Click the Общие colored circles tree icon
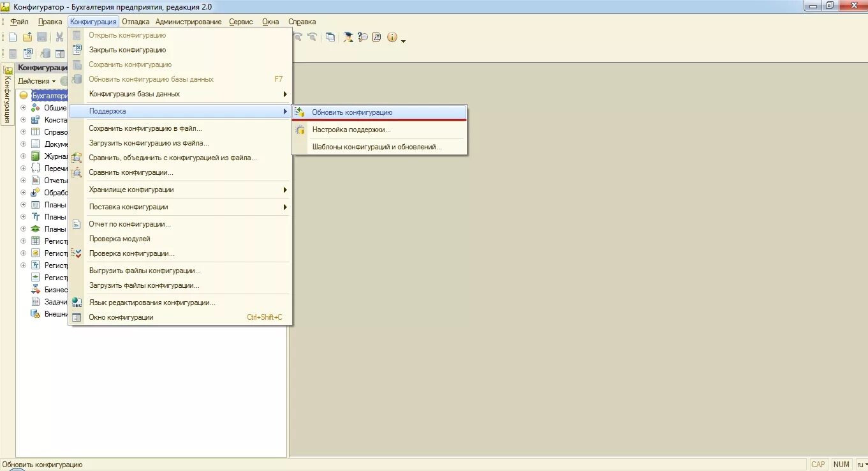The image size is (868, 471). pos(36,108)
